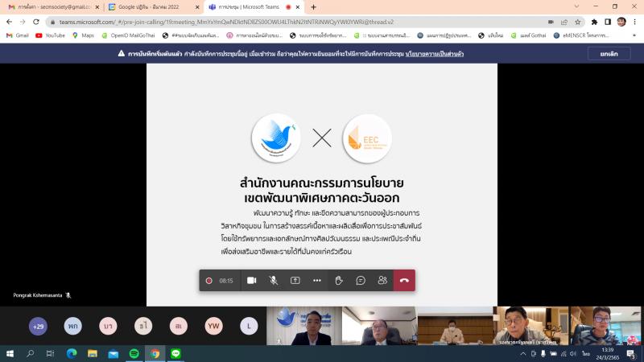Go forward in browser history

pos(23,22)
